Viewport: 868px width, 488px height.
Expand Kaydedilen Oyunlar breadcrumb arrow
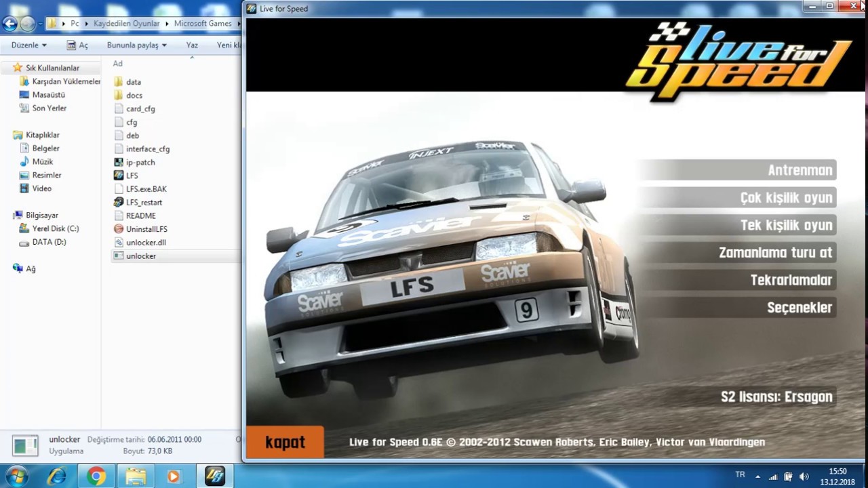[x=167, y=24]
